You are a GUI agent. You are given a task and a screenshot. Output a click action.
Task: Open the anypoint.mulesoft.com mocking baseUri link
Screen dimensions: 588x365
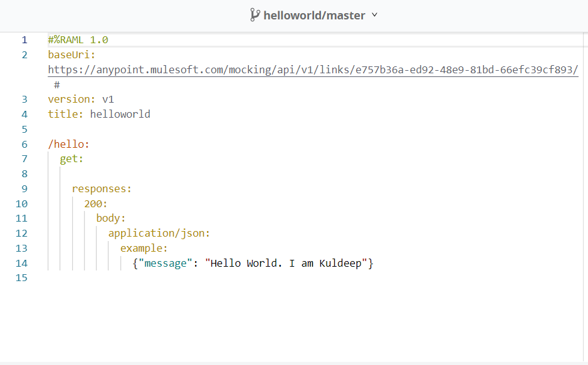click(x=313, y=69)
